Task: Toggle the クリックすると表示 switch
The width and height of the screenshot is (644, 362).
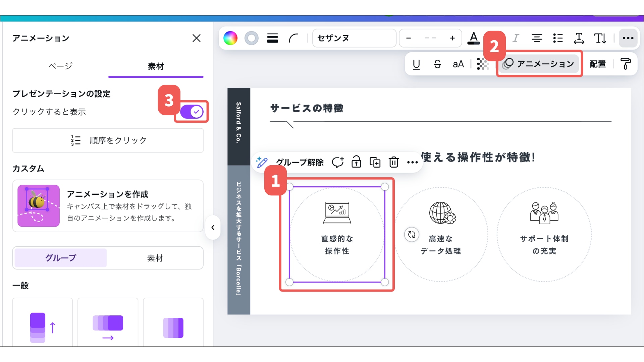Action: coord(192,112)
